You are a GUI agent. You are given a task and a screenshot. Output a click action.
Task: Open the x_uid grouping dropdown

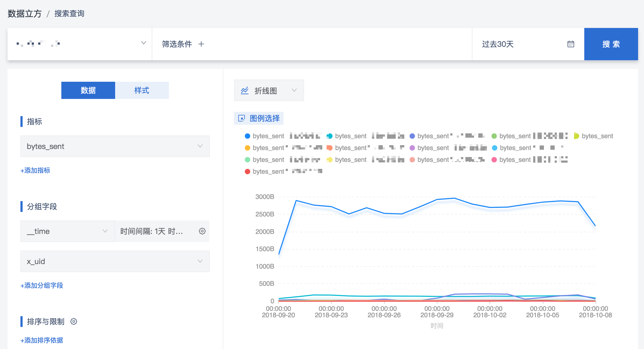point(115,261)
